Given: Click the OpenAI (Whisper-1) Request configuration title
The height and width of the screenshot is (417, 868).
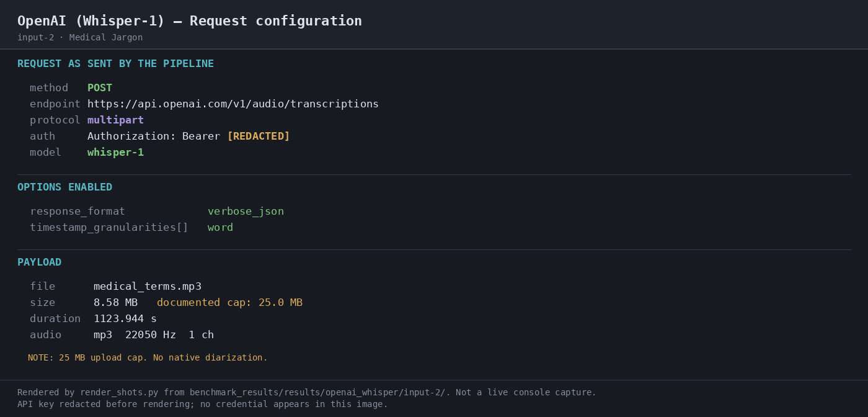Looking at the screenshot, I should (x=190, y=20).
